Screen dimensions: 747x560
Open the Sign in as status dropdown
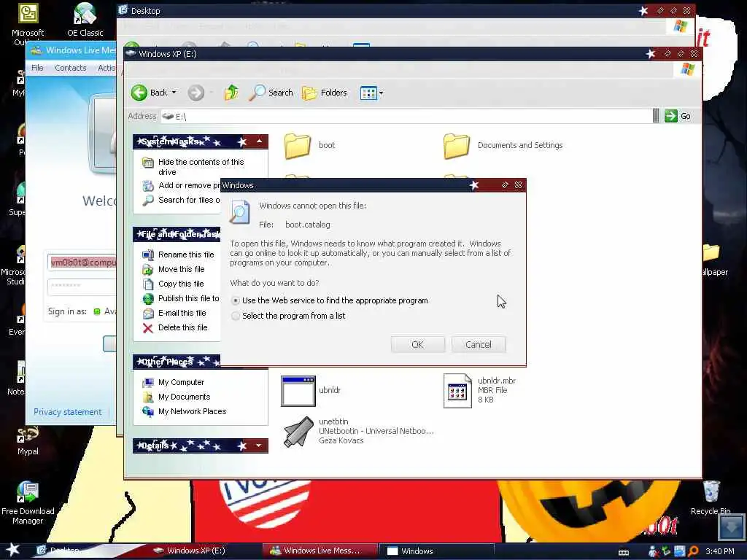tap(105, 311)
